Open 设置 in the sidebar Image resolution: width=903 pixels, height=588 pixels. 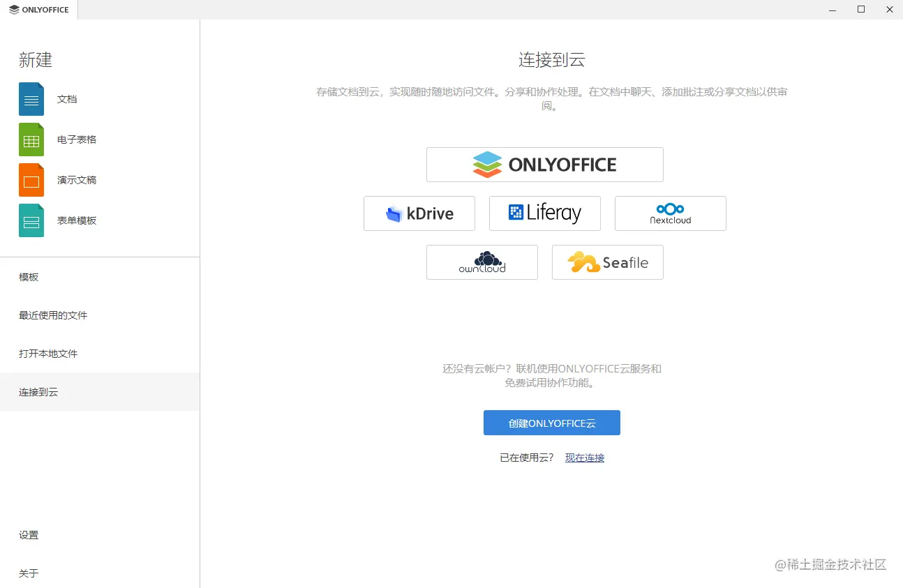[x=100, y=535]
